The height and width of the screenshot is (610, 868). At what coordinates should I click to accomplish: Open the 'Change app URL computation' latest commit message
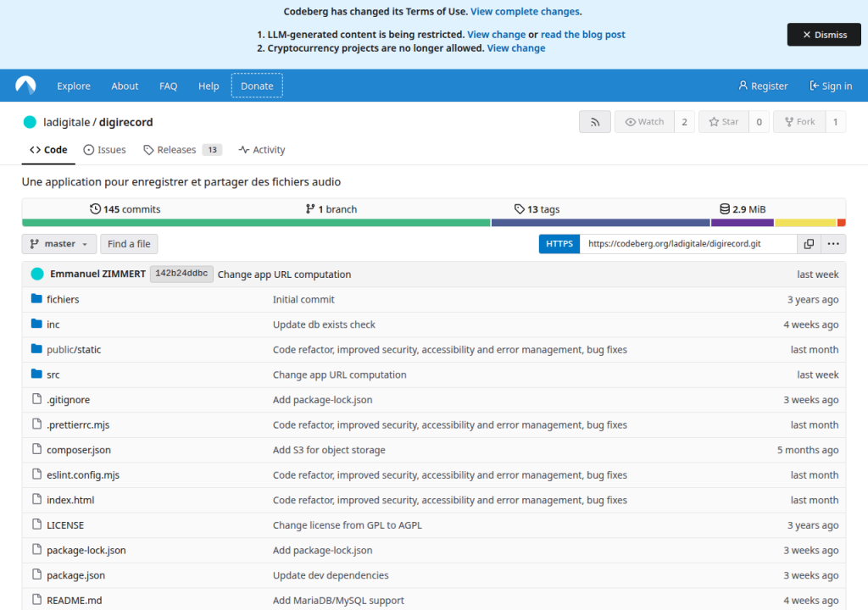click(x=284, y=274)
